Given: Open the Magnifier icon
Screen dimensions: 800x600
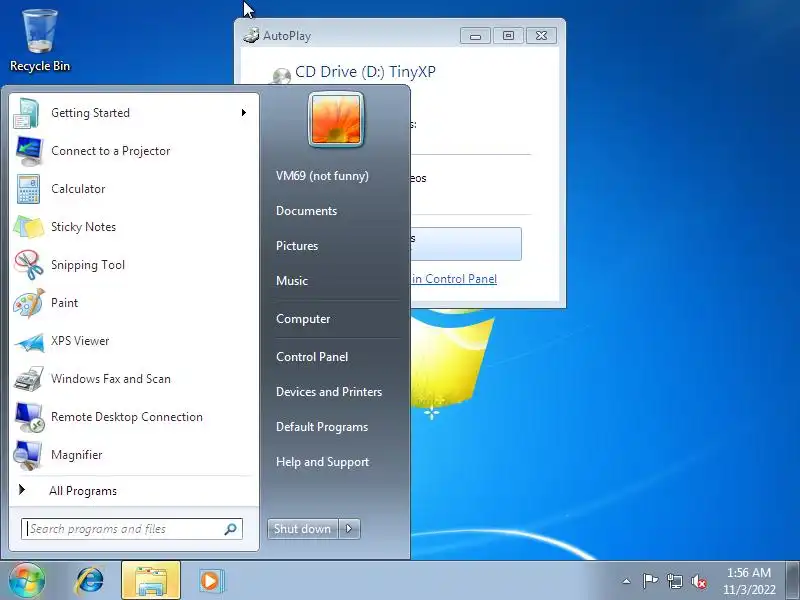Looking at the screenshot, I should pyautogui.click(x=29, y=455).
